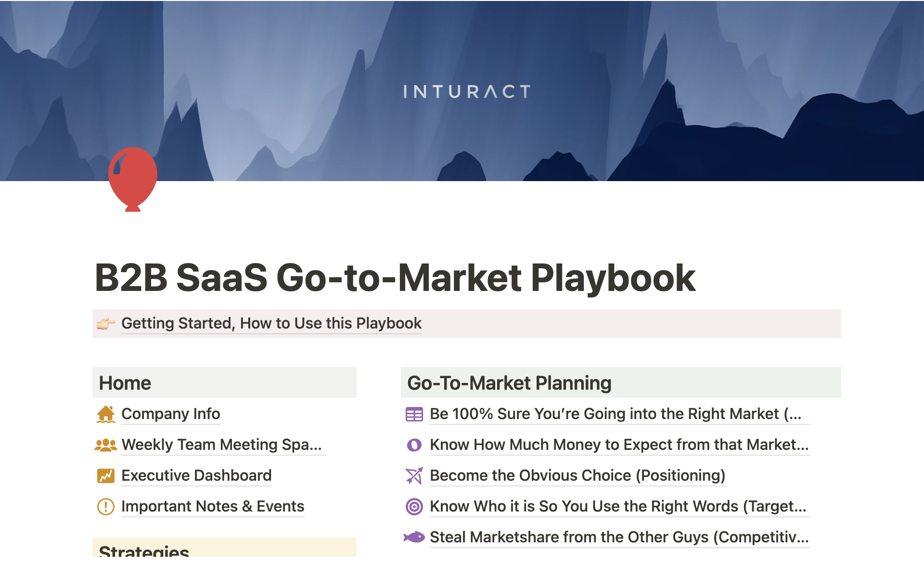Click the bow-and-arrow icon beside Positioning page
The height and width of the screenshot is (578, 924).
[414, 476]
